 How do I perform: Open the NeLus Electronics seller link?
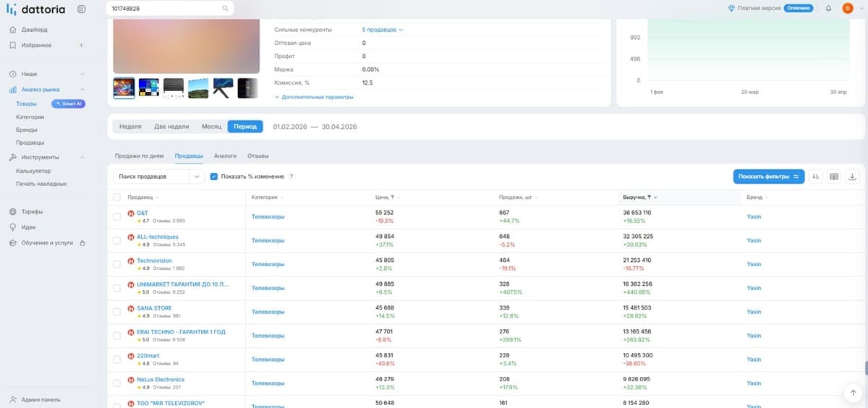161,379
